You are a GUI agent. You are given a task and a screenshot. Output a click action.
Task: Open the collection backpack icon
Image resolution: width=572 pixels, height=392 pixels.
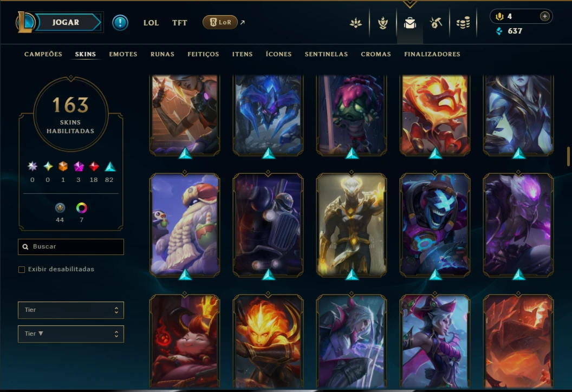(x=409, y=23)
